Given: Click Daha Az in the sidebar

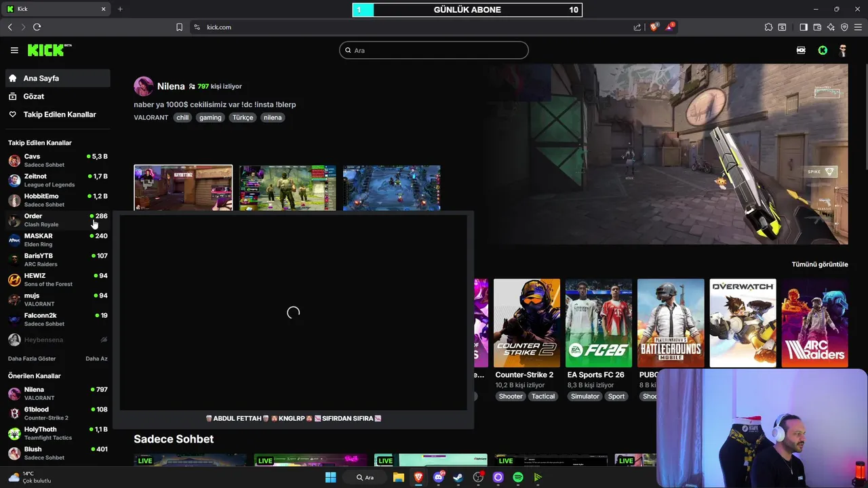Looking at the screenshot, I should pos(96,359).
